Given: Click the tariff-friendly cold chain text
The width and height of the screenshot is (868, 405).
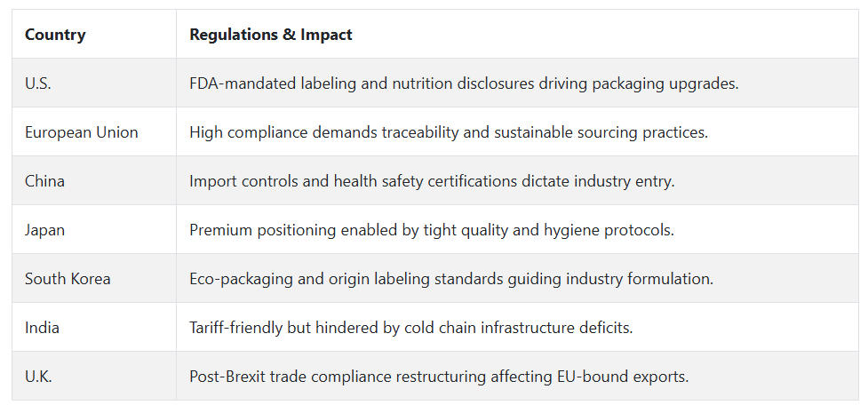Looking at the screenshot, I should coord(410,328).
